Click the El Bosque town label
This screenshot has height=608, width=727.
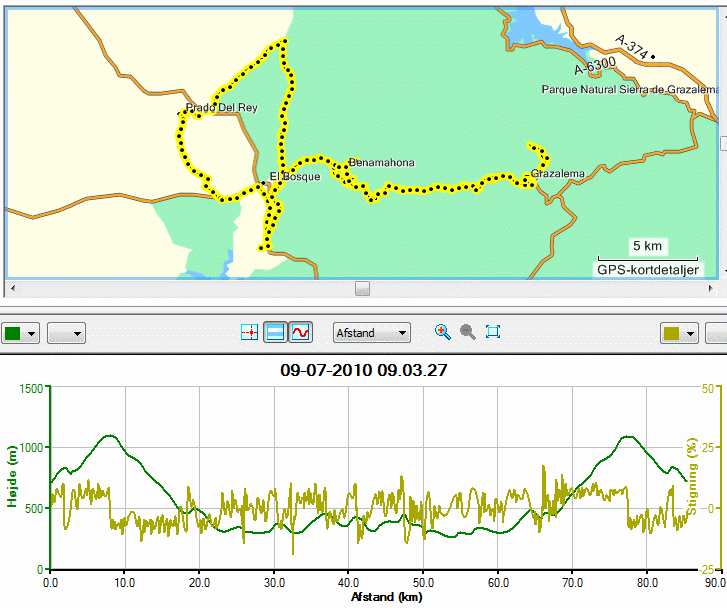[x=295, y=177]
